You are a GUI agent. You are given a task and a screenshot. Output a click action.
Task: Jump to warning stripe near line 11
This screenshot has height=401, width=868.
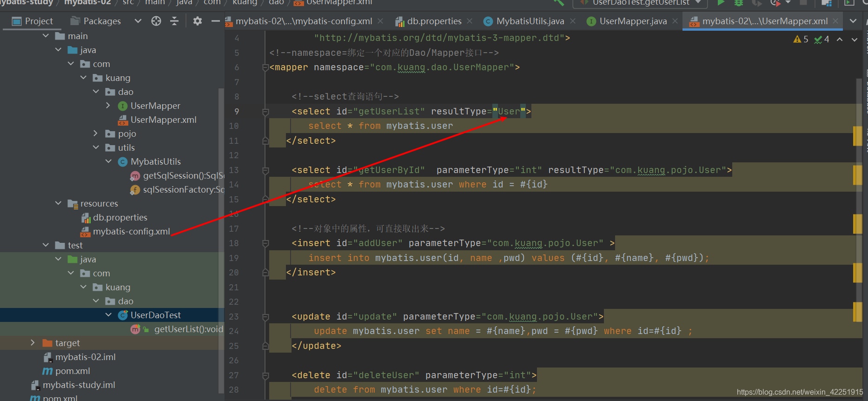[x=858, y=136]
